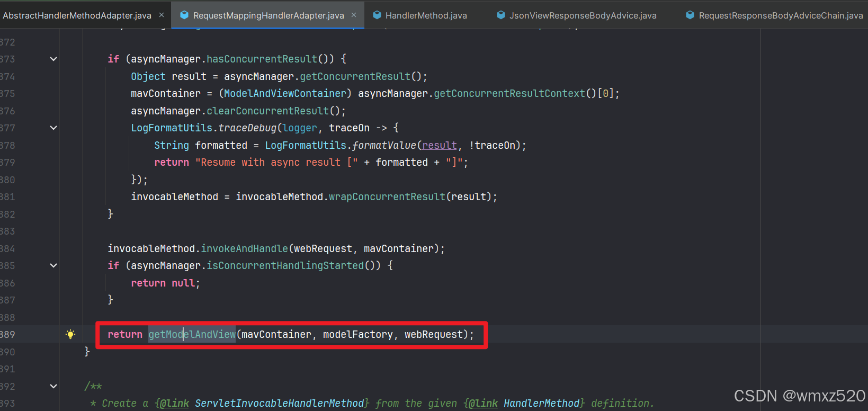Click the Object result declaration
The height and width of the screenshot is (411, 868).
[x=168, y=76]
